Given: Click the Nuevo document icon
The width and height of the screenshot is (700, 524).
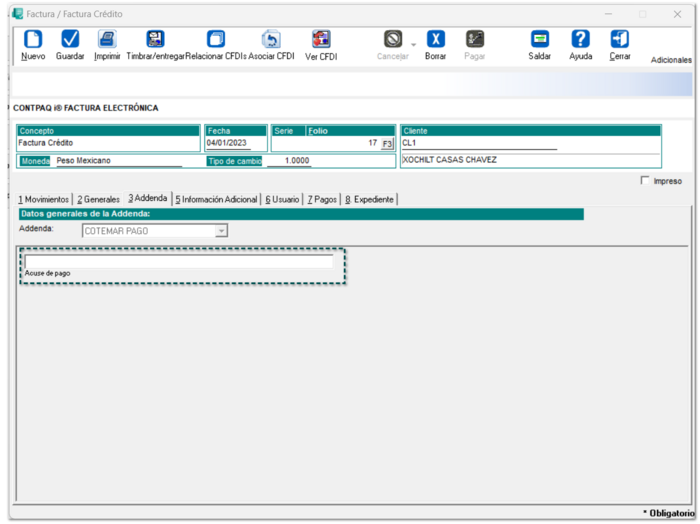Looking at the screenshot, I should (x=33, y=40).
